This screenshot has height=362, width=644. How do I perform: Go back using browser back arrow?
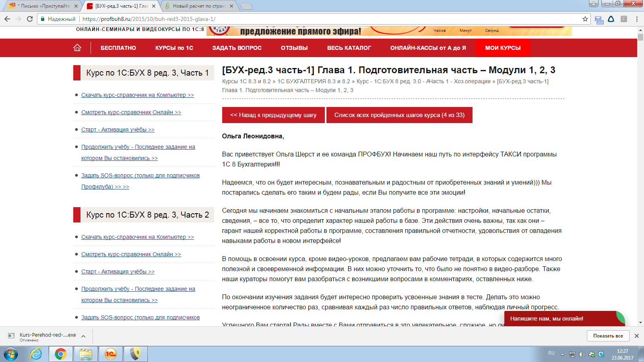click(7, 19)
